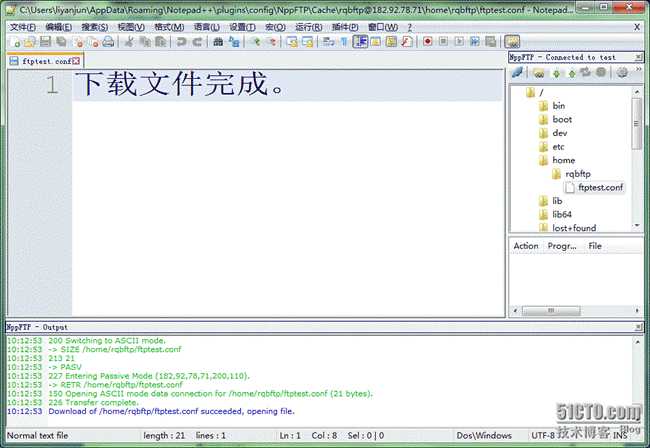Click the Open file toolbar icon
Screen dimensions: 650x448
pos(29,42)
